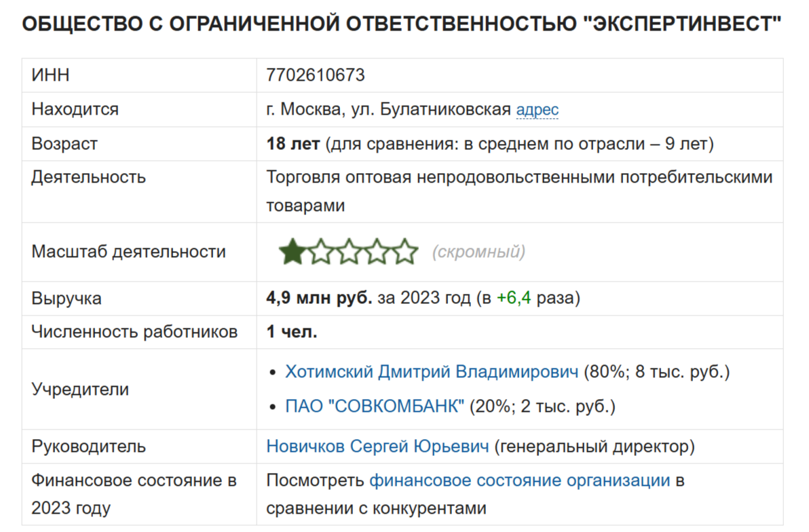Click the green '+6,4' growth value
The height and width of the screenshot is (532, 809).
click(x=514, y=298)
